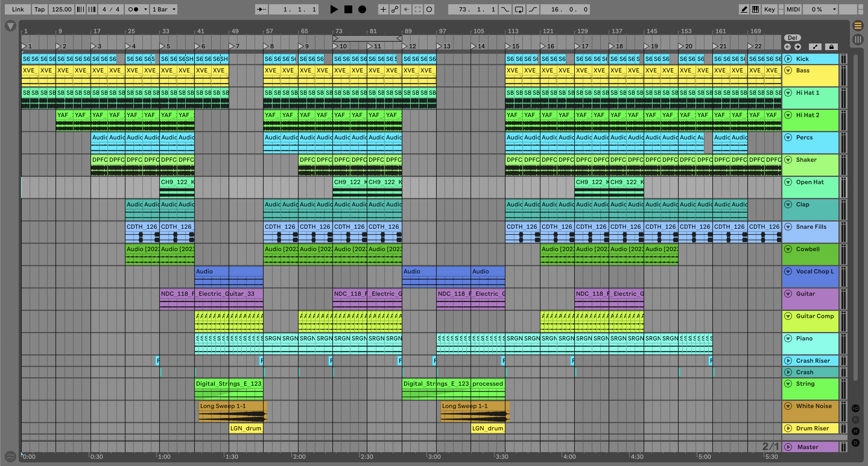
Task: Click the Next Locator arrow
Action: click(797, 47)
